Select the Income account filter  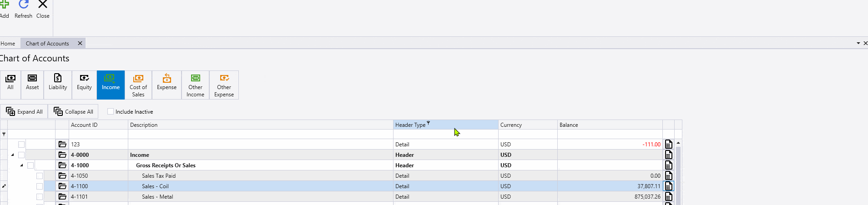[111, 85]
